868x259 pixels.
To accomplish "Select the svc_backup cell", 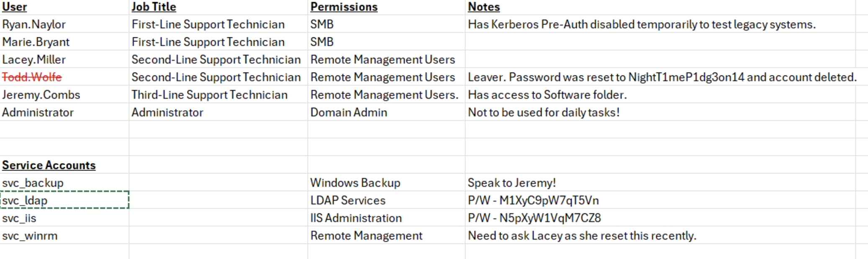I will tap(33, 183).
